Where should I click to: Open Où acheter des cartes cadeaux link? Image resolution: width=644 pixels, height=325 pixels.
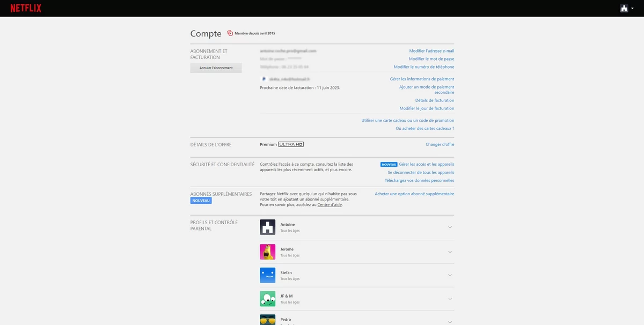click(x=425, y=129)
